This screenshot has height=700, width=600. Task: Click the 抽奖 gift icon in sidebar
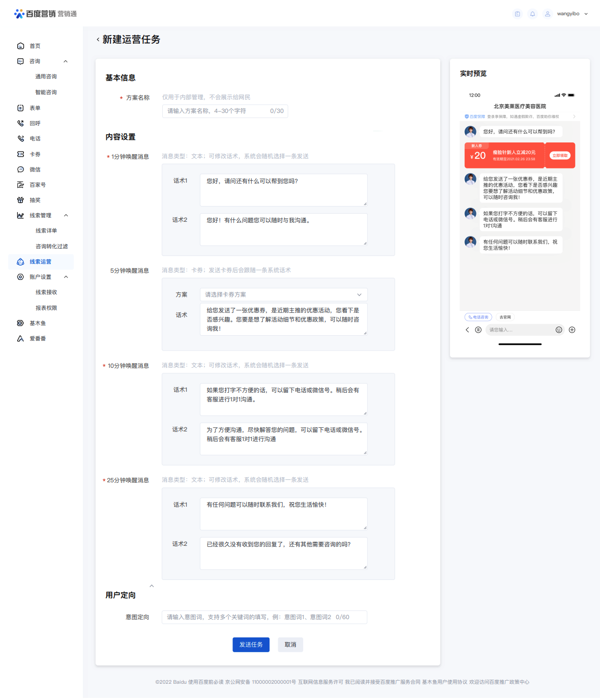tap(20, 200)
